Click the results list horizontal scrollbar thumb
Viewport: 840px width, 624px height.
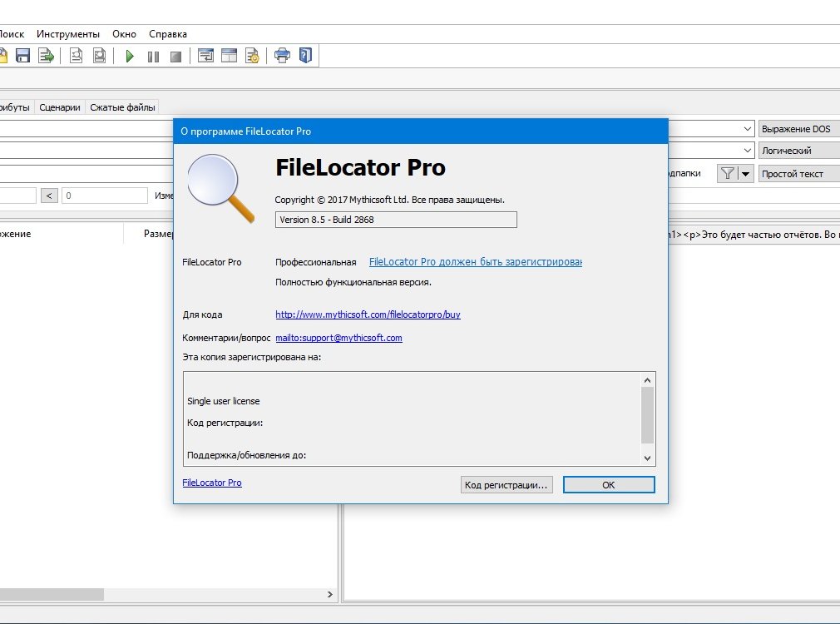(52, 594)
